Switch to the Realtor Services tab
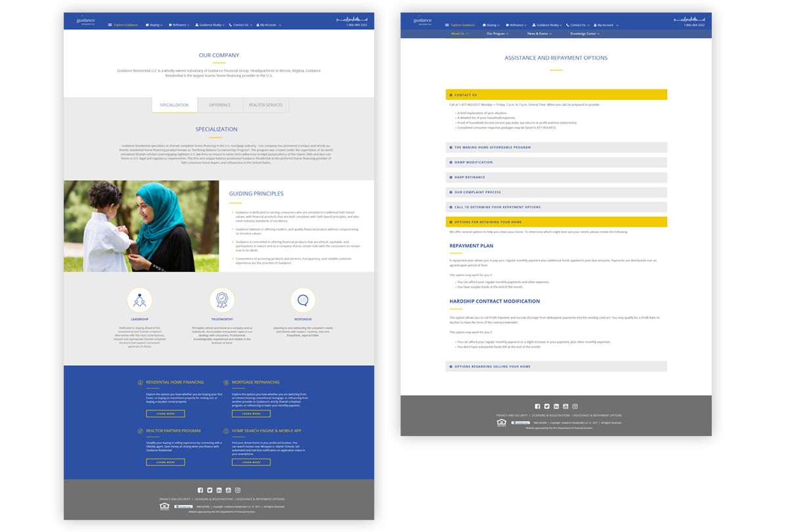Image resolution: width=788 pixels, height=532 pixels. point(266,105)
